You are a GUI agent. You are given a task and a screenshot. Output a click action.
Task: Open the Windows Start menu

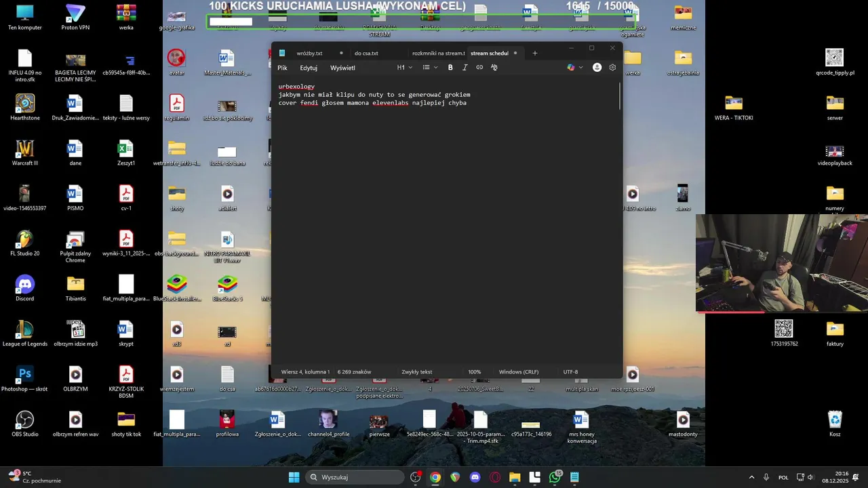point(294,477)
